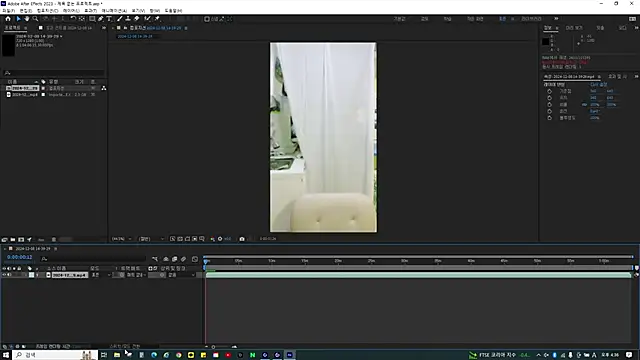This screenshot has width=640, height=360.
Task: Expand workspace overflow chevrons
Action: pos(556,19)
